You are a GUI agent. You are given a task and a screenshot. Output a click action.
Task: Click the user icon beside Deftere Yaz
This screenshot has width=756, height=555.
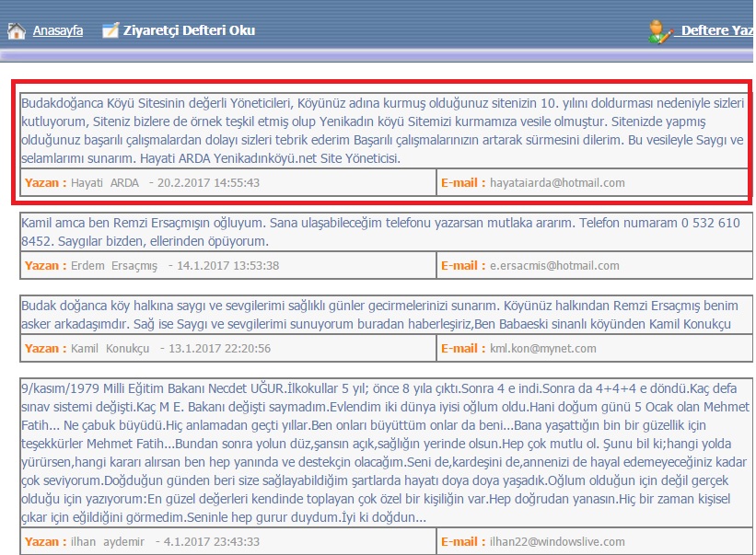click(x=660, y=30)
